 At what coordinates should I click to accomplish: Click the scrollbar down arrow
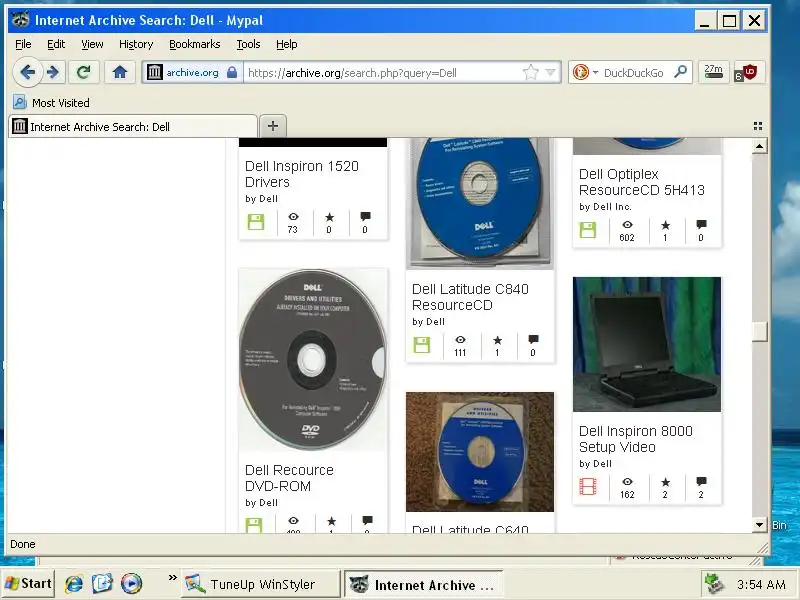(x=759, y=524)
